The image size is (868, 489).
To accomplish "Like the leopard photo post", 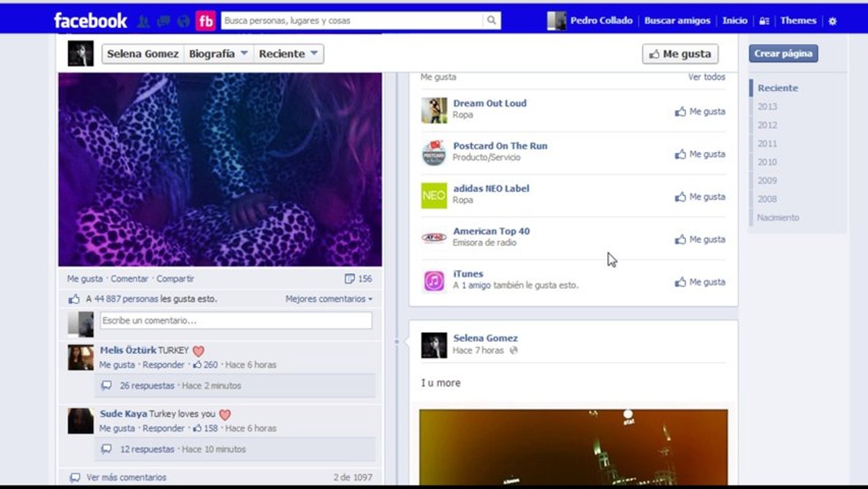I will (85, 278).
